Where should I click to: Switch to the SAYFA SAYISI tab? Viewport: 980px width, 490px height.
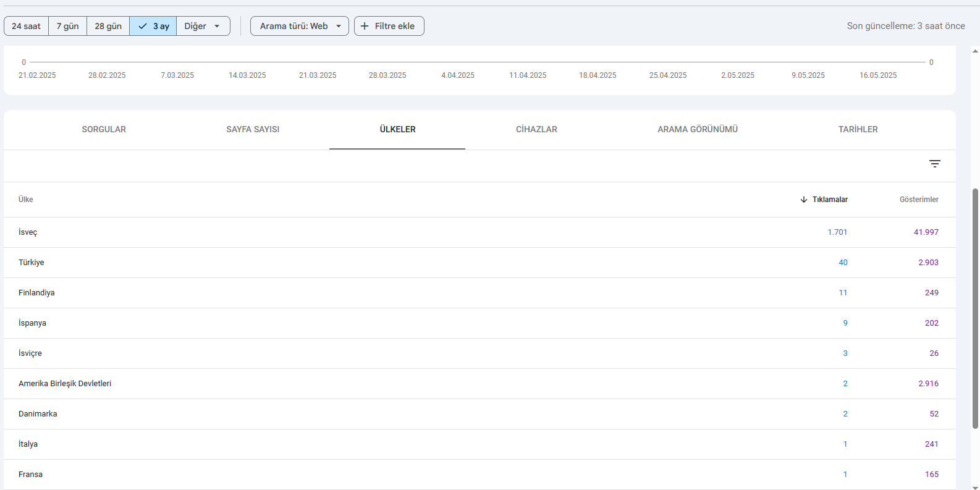253,129
